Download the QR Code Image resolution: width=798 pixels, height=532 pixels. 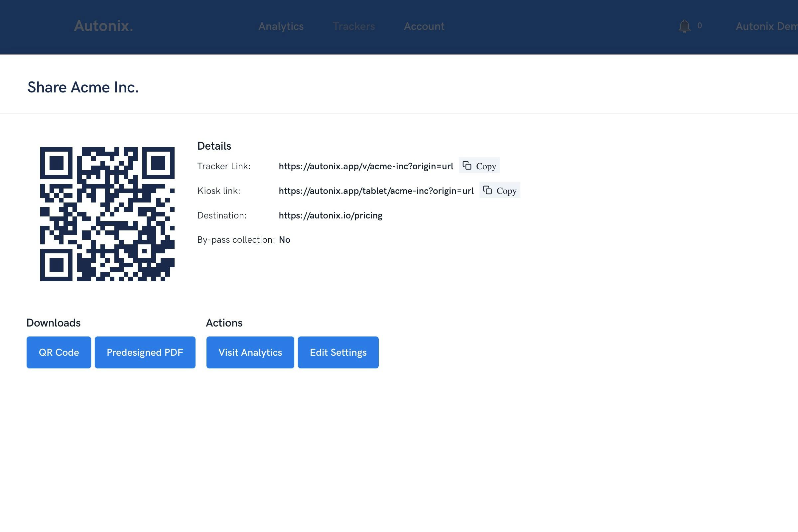click(59, 352)
